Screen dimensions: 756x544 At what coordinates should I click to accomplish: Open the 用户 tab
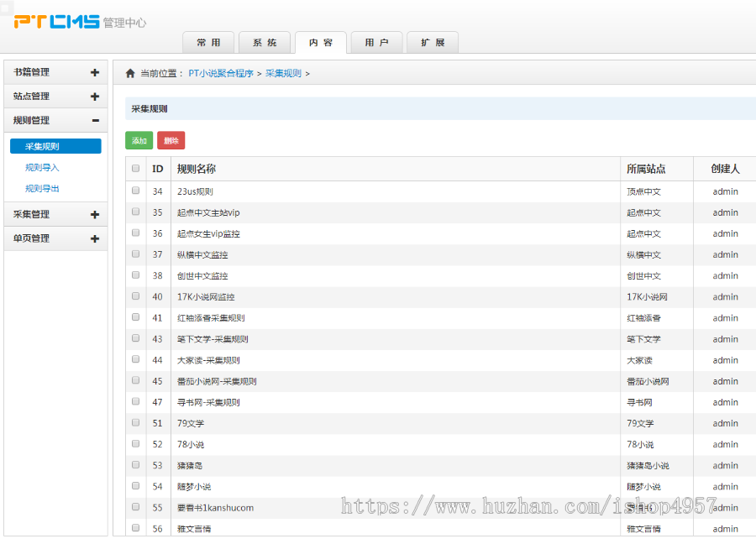click(376, 43)
